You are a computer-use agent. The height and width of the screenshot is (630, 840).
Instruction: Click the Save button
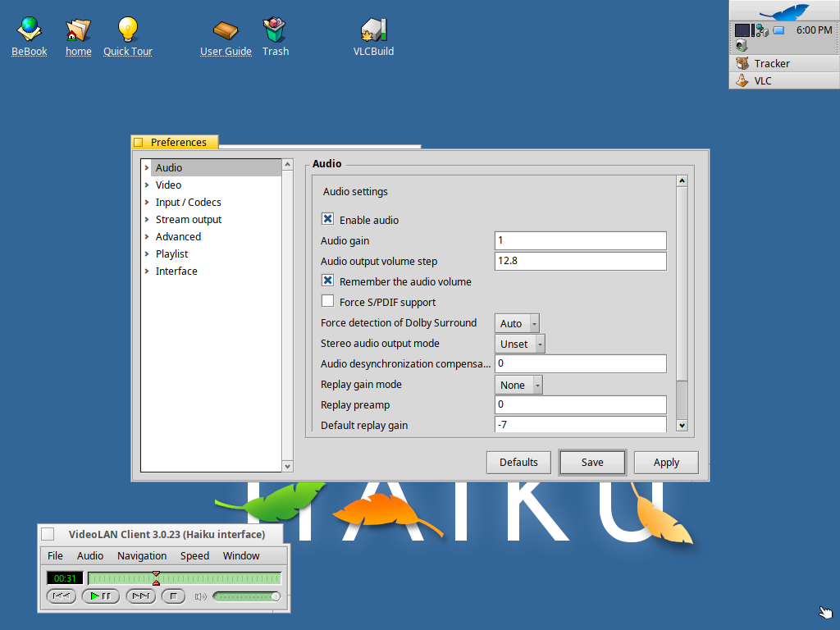(592, 463)
